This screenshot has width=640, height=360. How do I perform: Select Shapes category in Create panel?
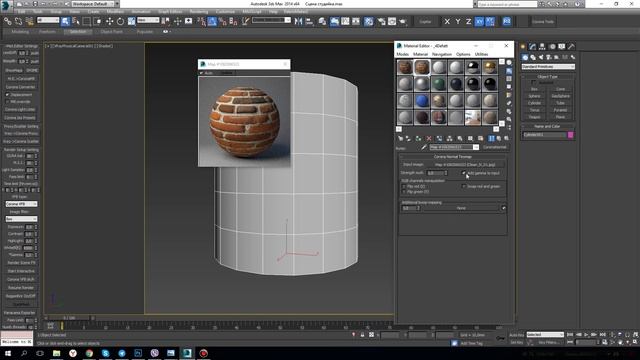point(533,58)
